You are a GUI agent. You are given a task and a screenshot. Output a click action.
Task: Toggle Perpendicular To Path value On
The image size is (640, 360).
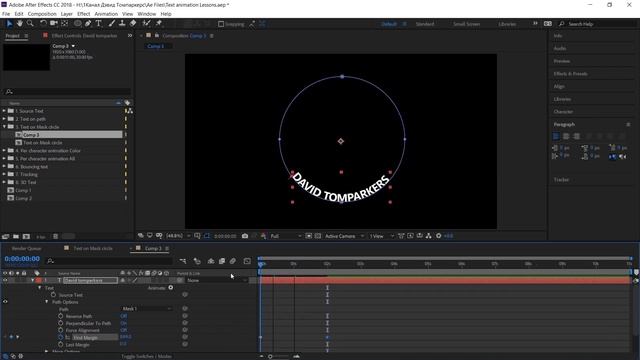124,323
